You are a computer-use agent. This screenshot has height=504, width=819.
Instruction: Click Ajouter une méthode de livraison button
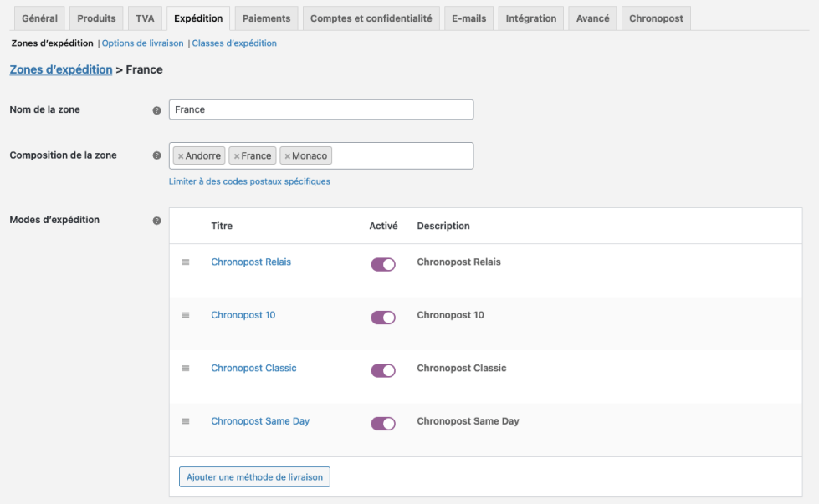click(254, 477)
